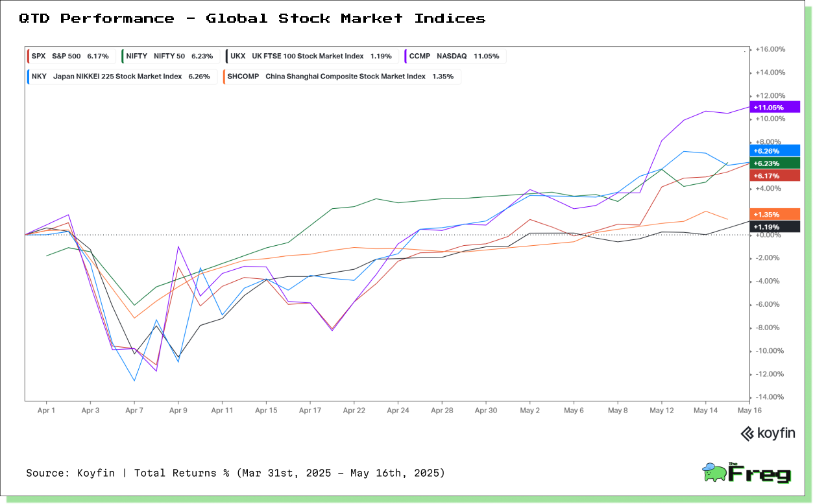Click the Apr 11 date label
Screen dimensions: 813x504
coord(222,411)
